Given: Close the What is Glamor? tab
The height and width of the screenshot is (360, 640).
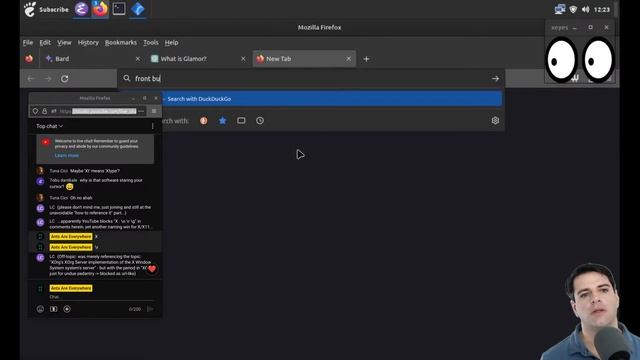Looking at the screenshot, I should 243,59.
